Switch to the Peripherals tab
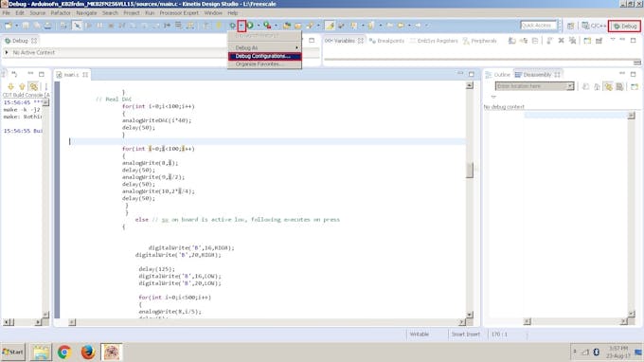The height and width of the screenshot is (362, 644). pyautogui.click(x=480, y=41)
